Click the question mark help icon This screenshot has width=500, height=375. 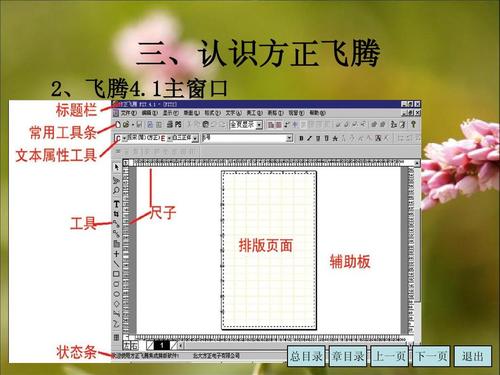[413, 124]
